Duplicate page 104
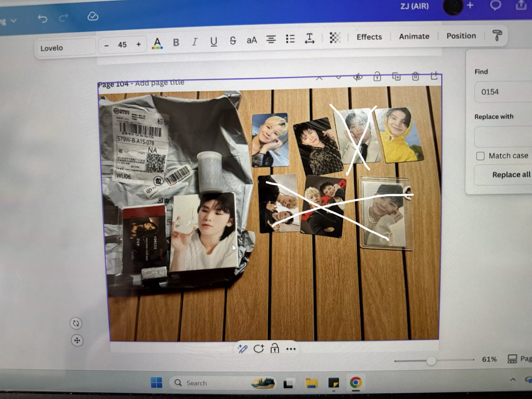The height and width of the screenshot is (399, 532). (396, 77)
